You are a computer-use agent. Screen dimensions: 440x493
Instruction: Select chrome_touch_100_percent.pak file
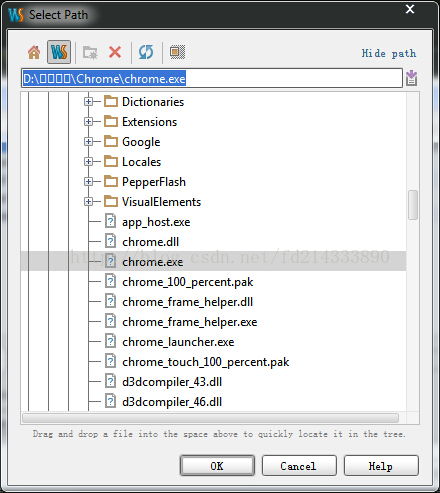[206, 362]
